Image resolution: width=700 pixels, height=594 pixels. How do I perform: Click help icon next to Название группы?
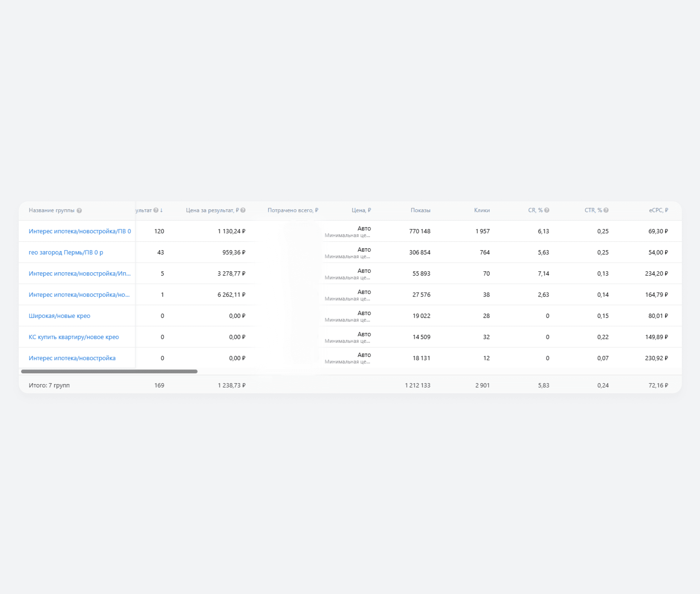tap(79, 210)
